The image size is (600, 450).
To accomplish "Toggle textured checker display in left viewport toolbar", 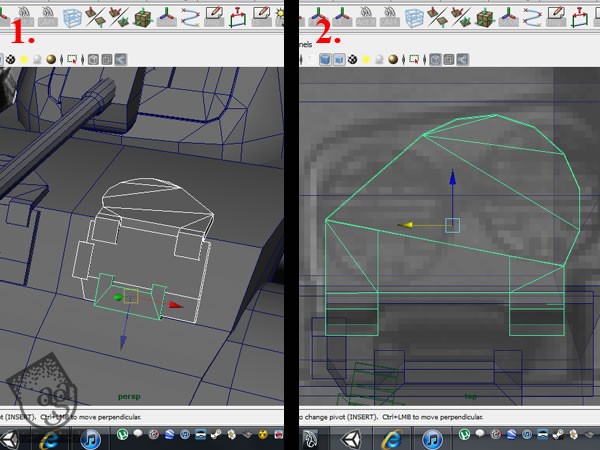I will tap(10, 59).
